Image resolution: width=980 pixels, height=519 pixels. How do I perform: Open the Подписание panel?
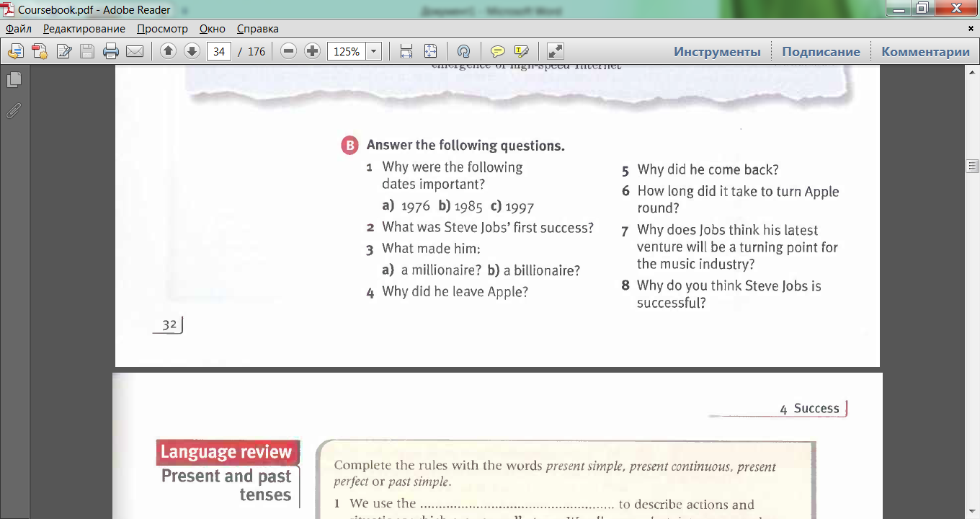[x=821, y=51]
